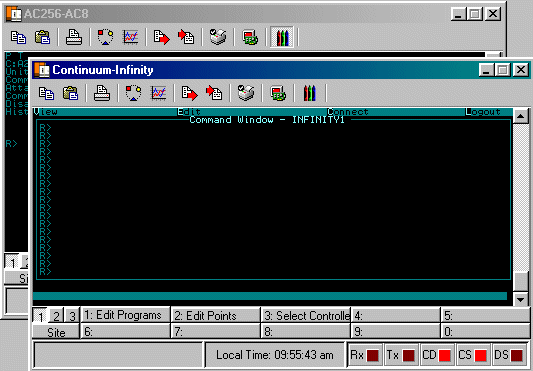This screenshot has height=371, width=533.
Task: Click graph chart icon in AC256-AC8 toolbar
Action: (131, 37)
